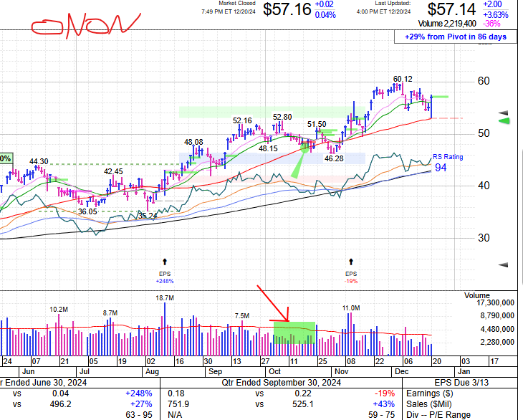Viewport: 523px width, 420px height.
Task: Click the '63 - 95' P/E range cell
Action: pos(139,415)
